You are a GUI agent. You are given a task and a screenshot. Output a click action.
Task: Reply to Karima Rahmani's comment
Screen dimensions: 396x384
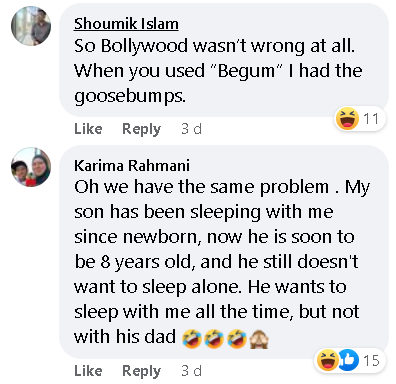141,371
